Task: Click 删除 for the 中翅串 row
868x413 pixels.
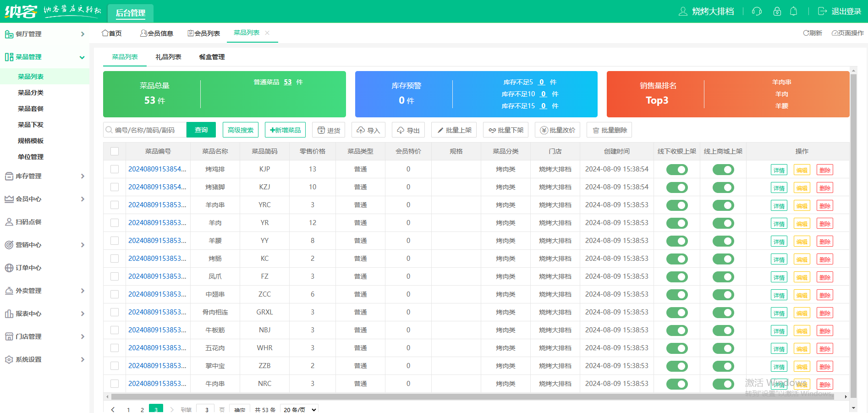Action: click(824, 295)
